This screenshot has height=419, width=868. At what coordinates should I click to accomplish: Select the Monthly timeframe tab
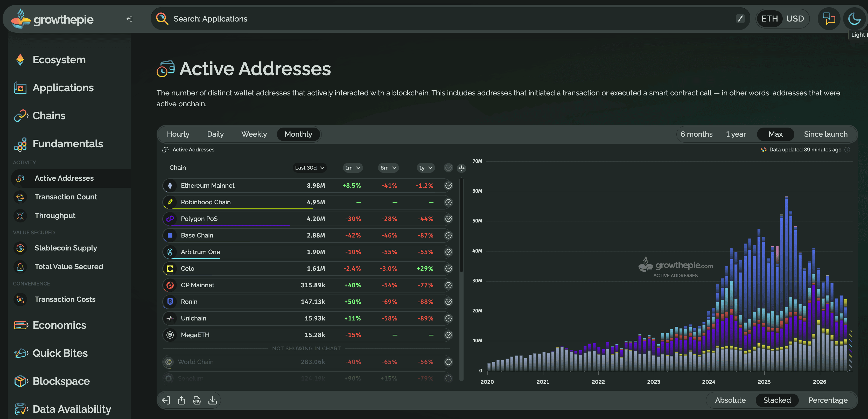click(298, 134)
